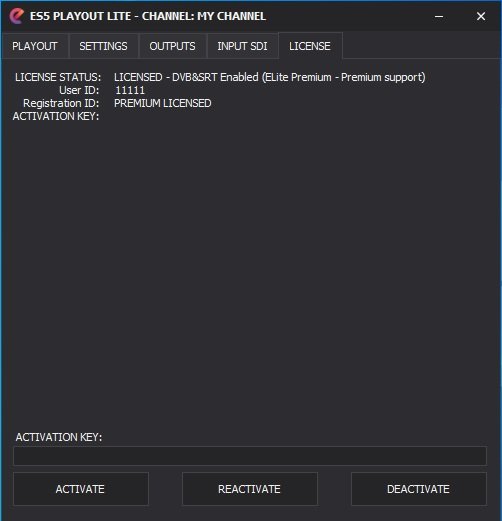Click the LICENSE tab

[x=310, y=46]
